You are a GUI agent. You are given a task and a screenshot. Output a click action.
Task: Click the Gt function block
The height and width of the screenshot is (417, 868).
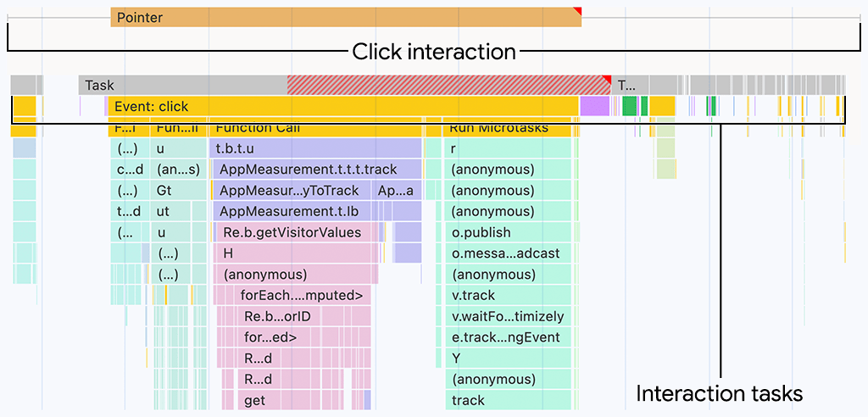click(179, 191)
